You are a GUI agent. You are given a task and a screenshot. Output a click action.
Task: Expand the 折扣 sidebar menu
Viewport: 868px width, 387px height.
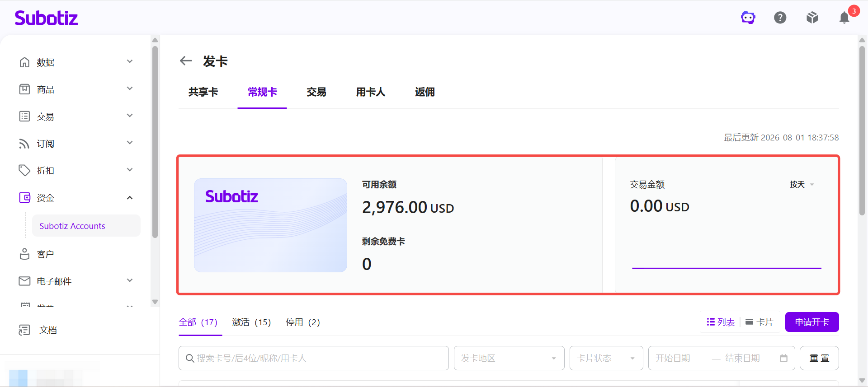pos(130,170)
